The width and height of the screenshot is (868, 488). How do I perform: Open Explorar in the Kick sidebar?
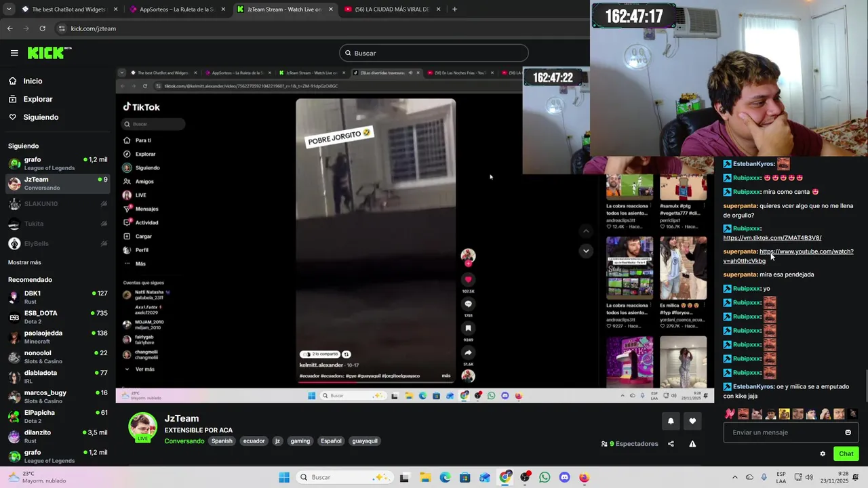(x=37, y=99)
